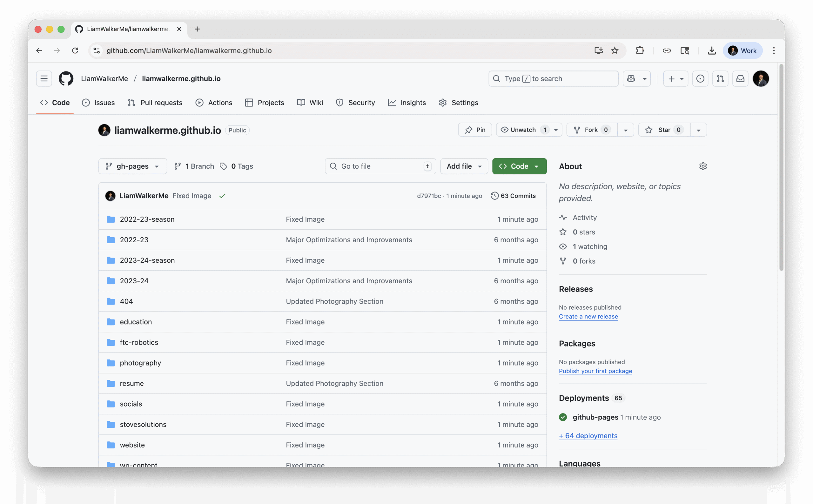Open the notifications inbox icon
813x504 pixels.
click(740, 79)
